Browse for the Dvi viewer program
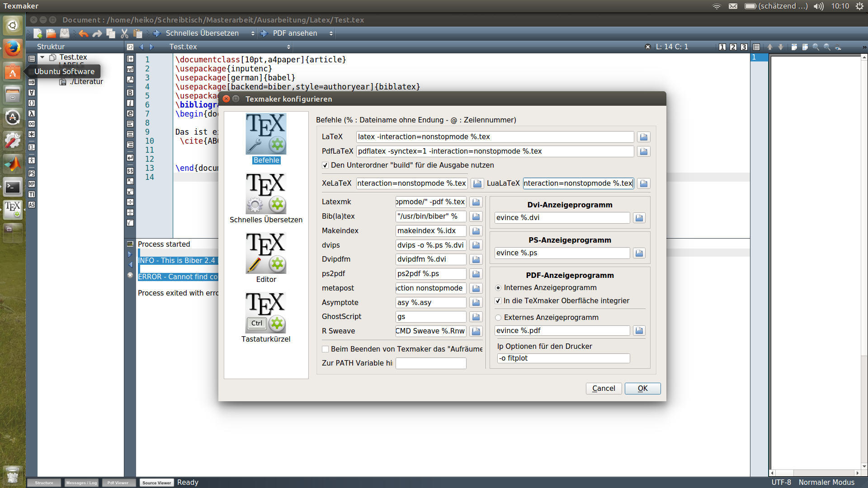868x488 pixels. point(639,218)
